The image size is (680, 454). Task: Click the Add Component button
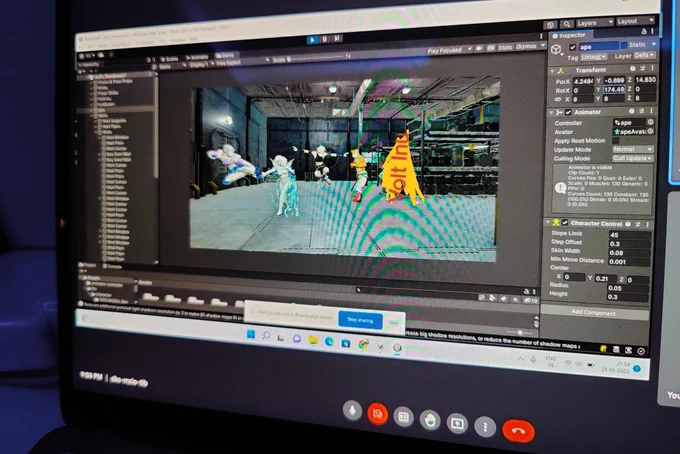click(x=593, y=313)
